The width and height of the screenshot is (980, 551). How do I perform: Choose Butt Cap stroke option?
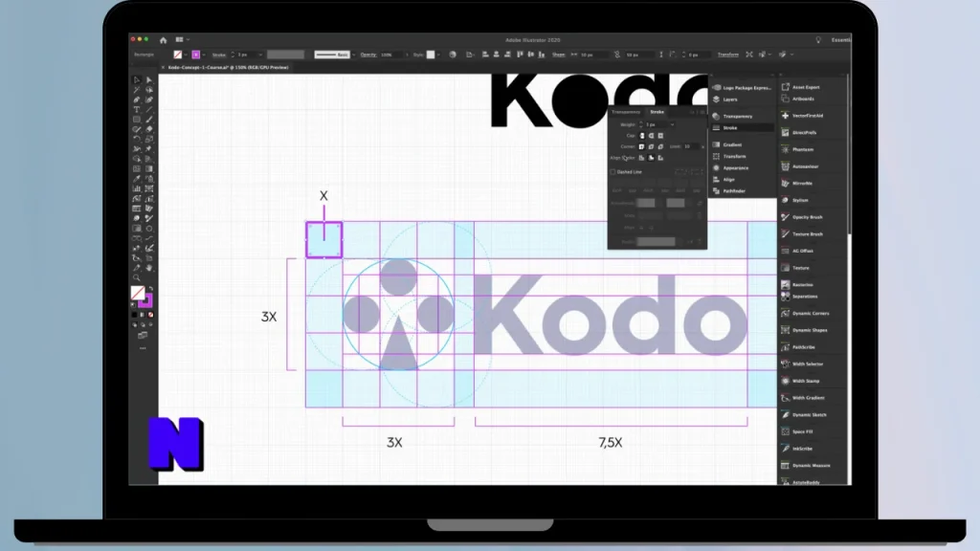642,136
